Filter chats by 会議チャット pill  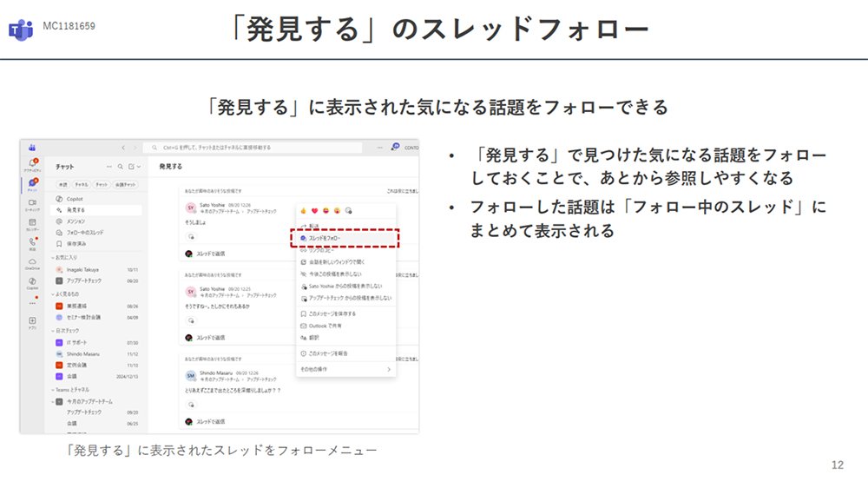point(125,184)
